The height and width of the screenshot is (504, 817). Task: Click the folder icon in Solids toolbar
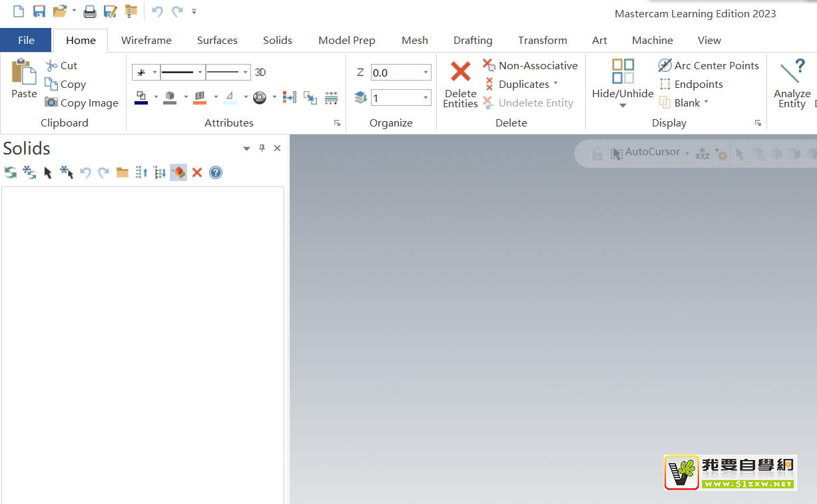point(123,172)
